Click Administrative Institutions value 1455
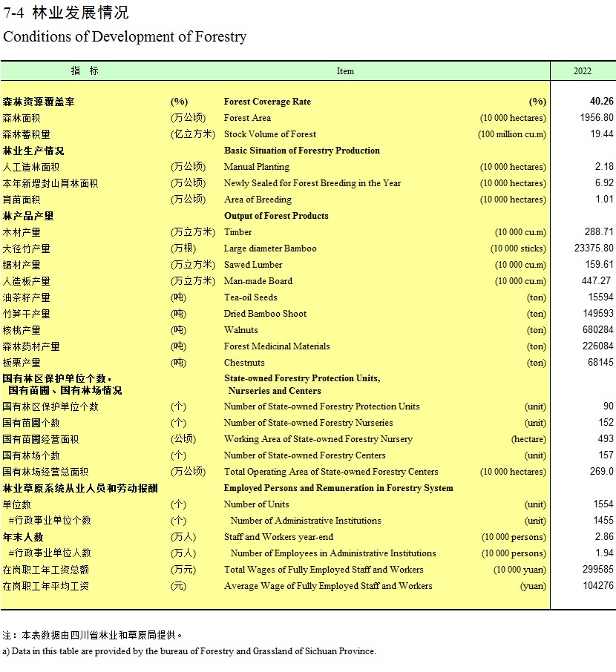The width and height of the screenshot is (616, 672). coord(603,520)
